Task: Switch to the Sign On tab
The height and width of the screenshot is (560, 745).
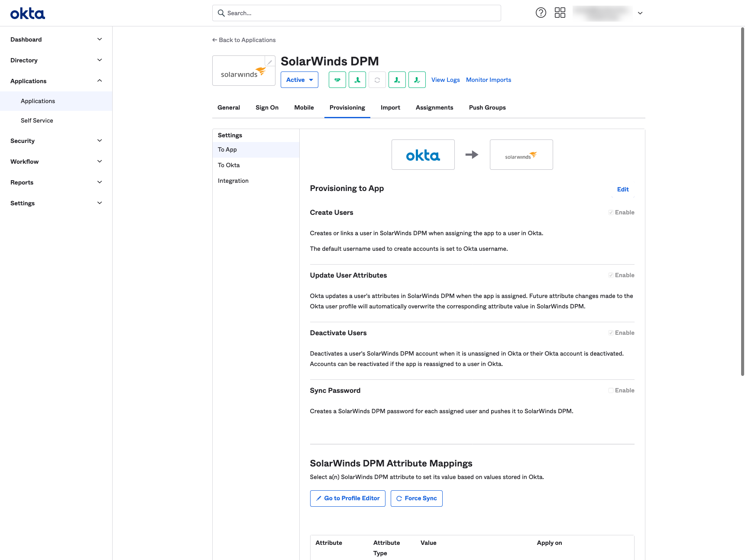Action: coord(267,107)
